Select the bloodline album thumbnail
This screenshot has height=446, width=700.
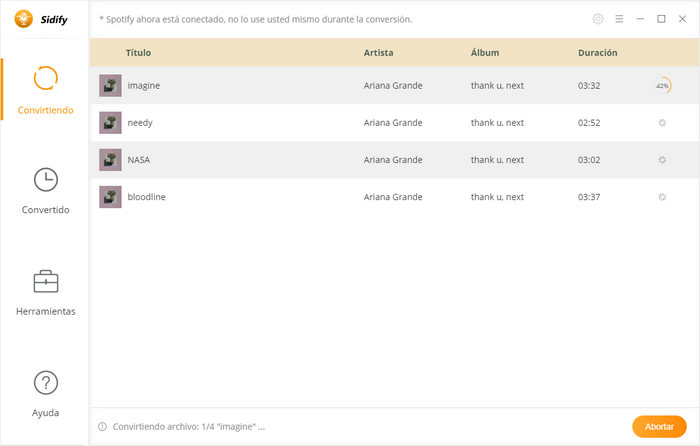coord(110,197)
